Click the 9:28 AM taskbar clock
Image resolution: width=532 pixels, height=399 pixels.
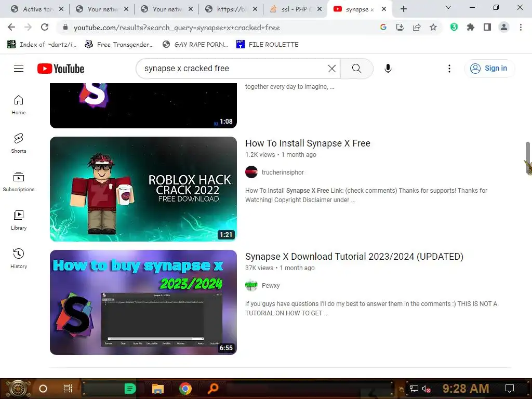click(466, 389)
